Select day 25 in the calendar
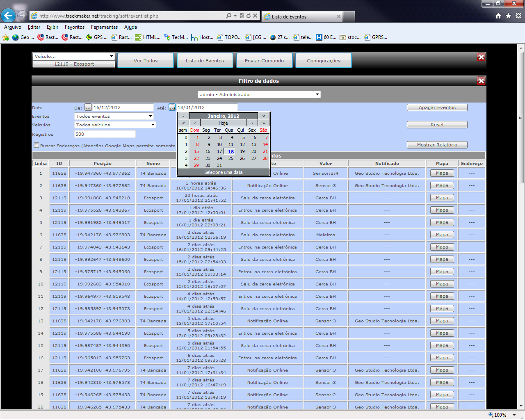The height and width of the screenshot is (420, 525). click(x=231, y=158)
